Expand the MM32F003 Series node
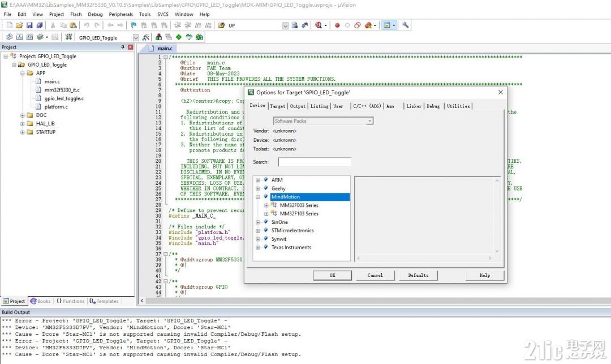Image resolution: width=611 pixels, height=364 pixels. pos(266,206)
